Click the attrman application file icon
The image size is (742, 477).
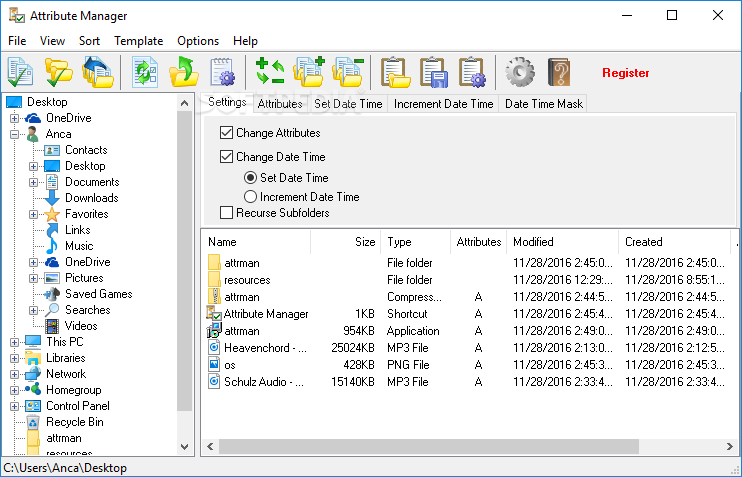coord(214,330)
